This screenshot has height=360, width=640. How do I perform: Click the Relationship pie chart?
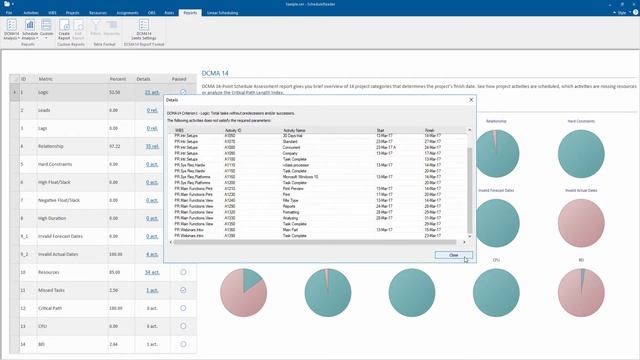click(496, 153)
